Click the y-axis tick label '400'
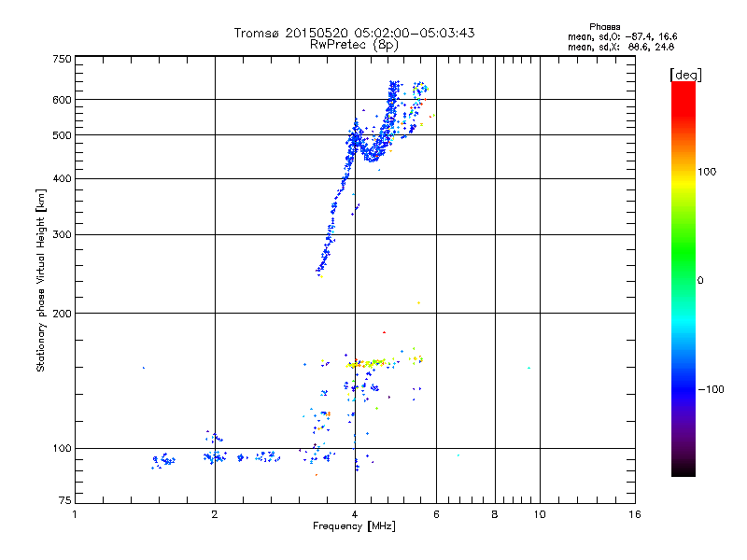747x560 pixels. (x=62, y=178)
